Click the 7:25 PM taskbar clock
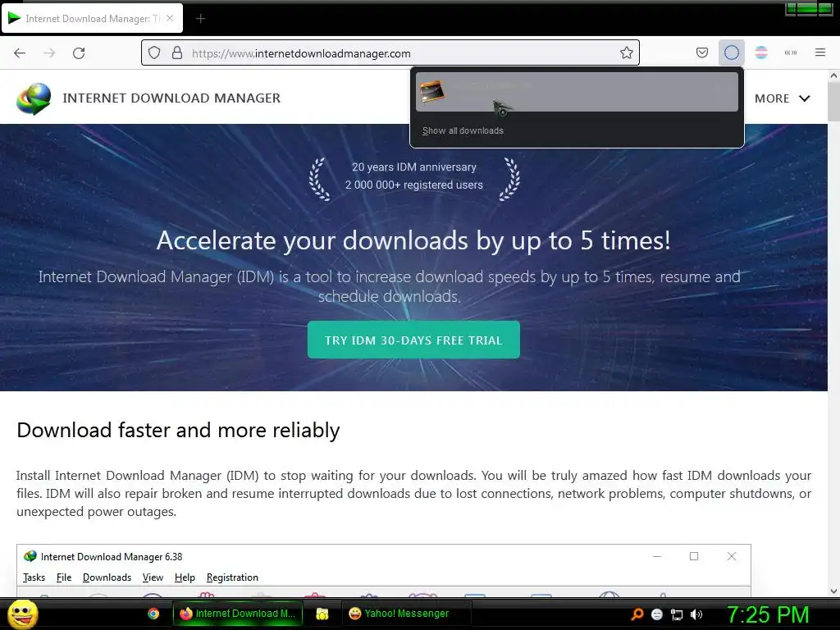This screenshot has height=630, width=840. (768, 614)
